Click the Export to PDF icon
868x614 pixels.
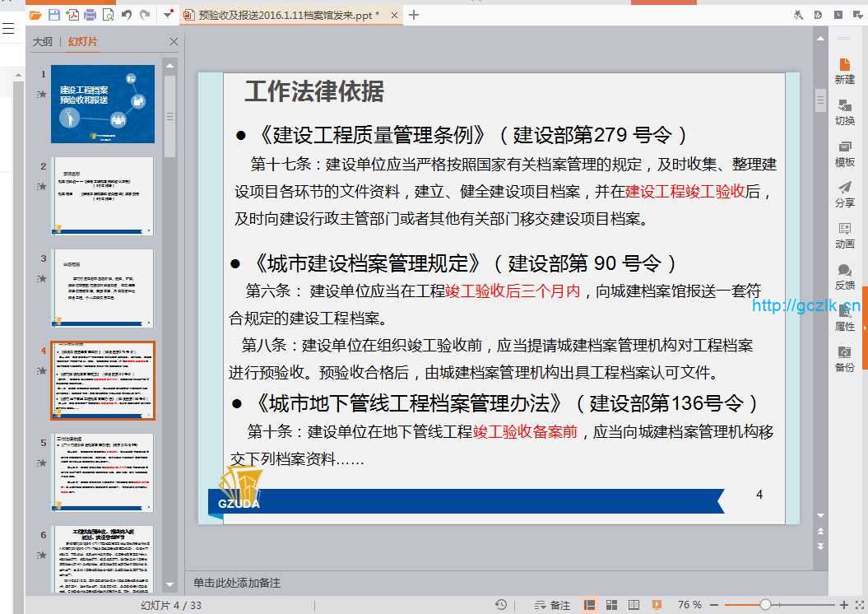coord(72,15)
